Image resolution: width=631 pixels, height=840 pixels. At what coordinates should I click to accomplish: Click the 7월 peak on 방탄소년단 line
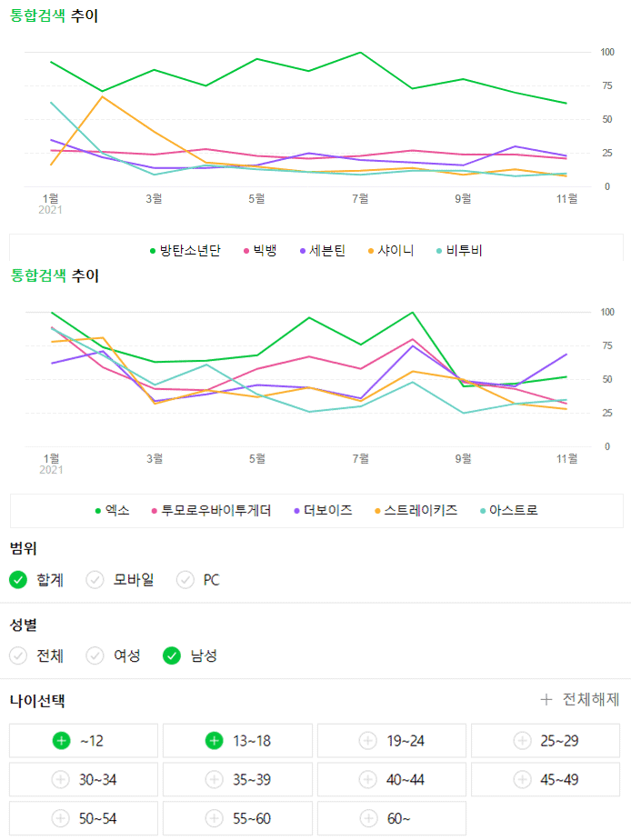pos(361,53)
